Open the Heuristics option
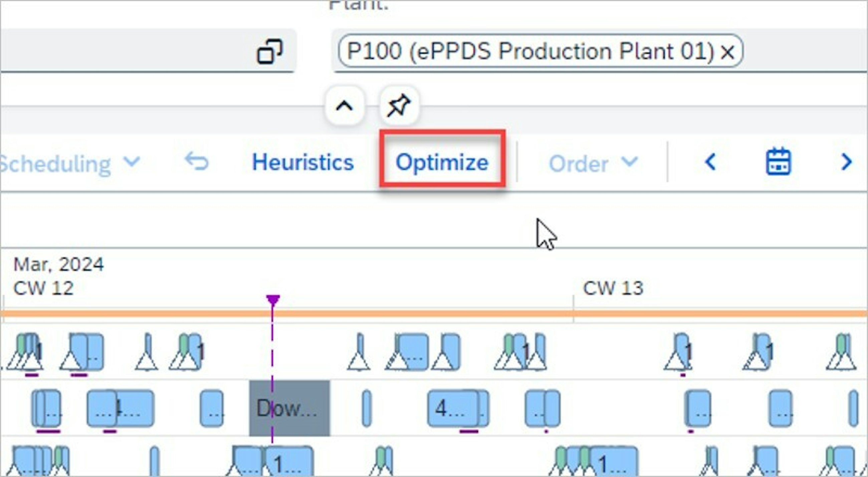This screenshot has height=477, width=868. (302, 162)
